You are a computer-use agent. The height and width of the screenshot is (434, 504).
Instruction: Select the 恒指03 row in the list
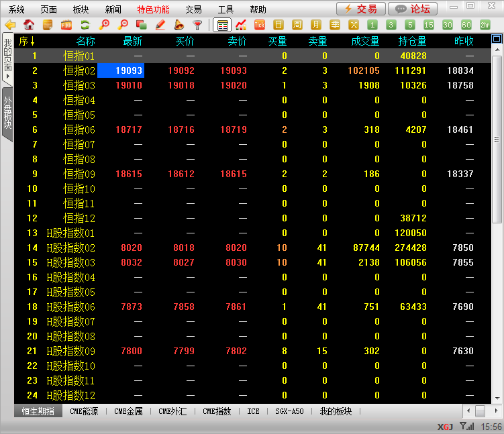[79, 85]
